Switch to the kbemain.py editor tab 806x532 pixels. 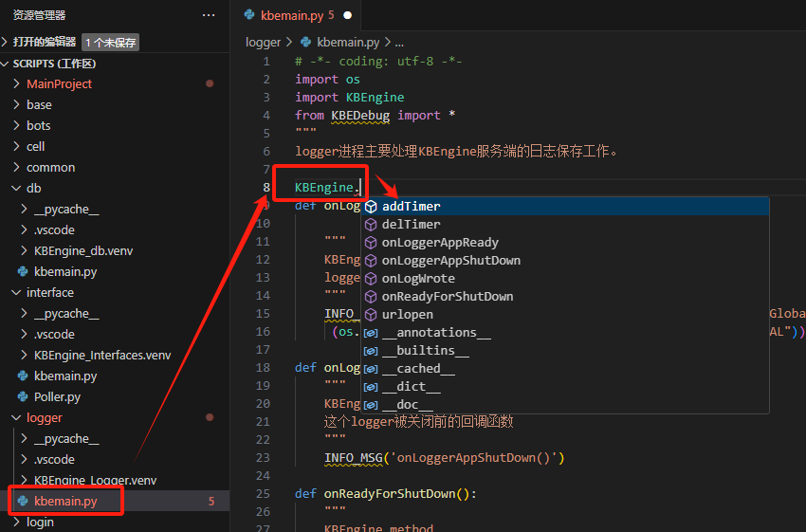coord(296,15)
